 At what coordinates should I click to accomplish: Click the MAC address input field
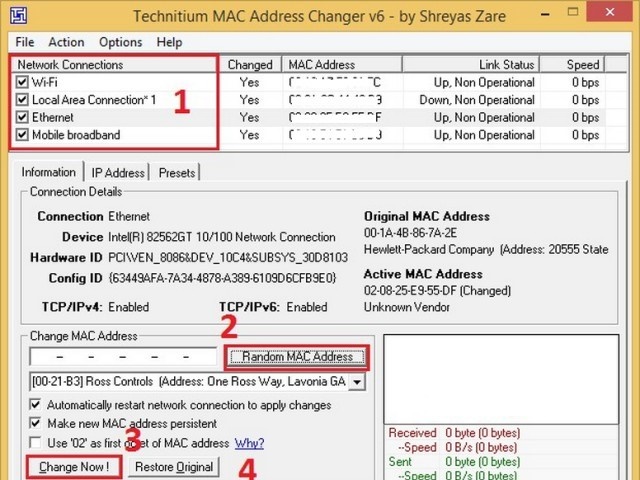[123, 357]
